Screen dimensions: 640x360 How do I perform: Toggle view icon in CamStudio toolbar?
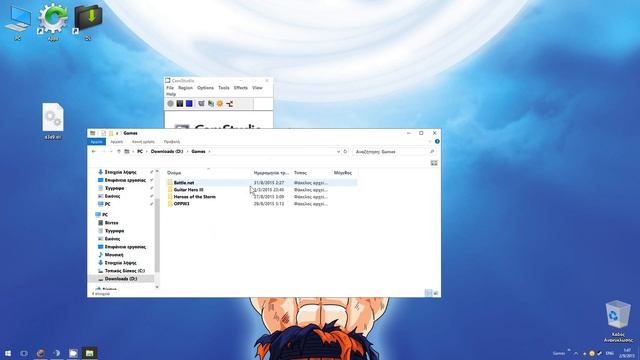[x=201, y=104]
